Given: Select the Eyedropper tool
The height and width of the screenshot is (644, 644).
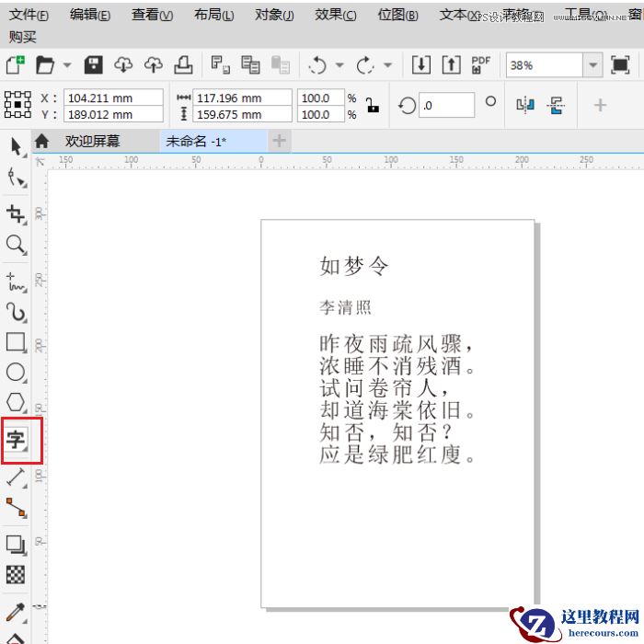Looking at the screenshot, I should point(17,612).
